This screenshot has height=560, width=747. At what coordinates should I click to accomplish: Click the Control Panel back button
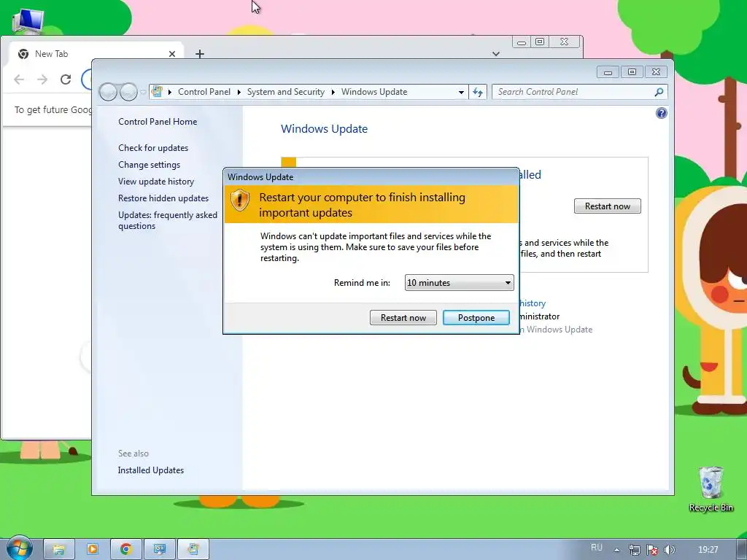click(x=109, y=91)
